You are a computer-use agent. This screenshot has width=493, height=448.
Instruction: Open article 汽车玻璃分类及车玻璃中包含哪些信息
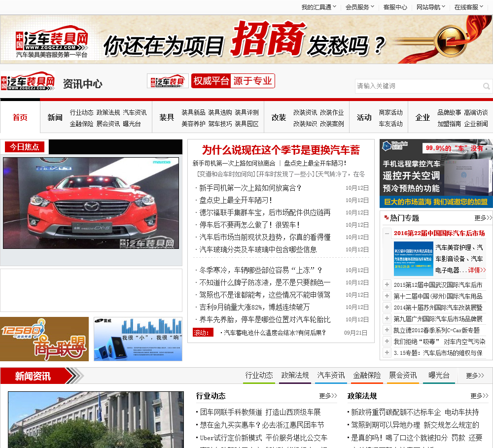(x=258, y=249)
